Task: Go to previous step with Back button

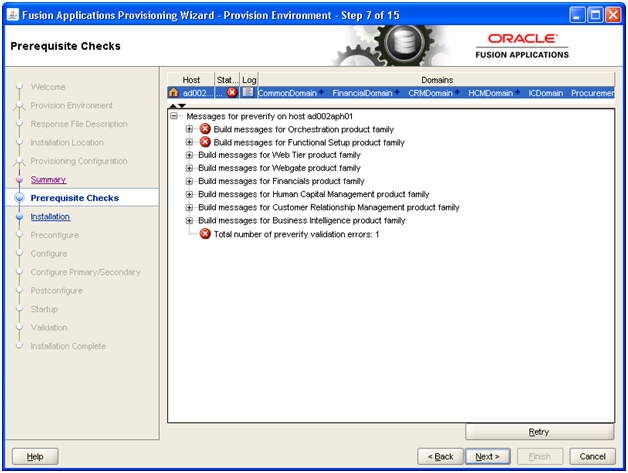Action: pos(440,456)
